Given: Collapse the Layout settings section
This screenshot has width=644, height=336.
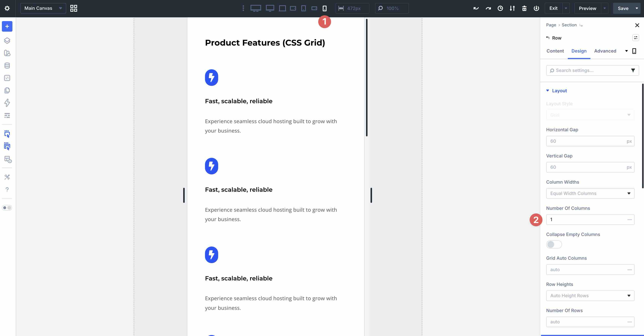Looking at the screenshot, I should click(548, 91).
